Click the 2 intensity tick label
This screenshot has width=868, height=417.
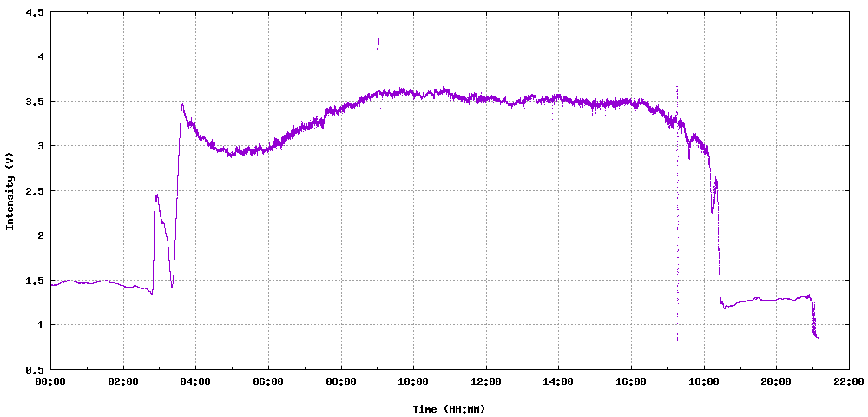(40, 235)
